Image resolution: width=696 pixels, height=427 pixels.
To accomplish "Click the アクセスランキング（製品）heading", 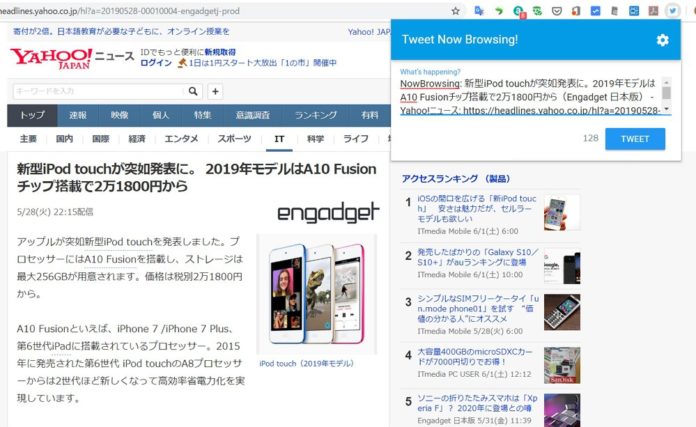I will 456,178.
